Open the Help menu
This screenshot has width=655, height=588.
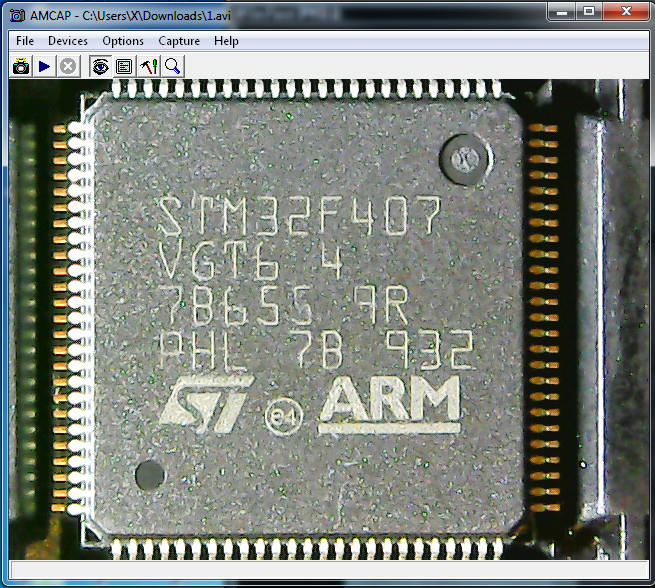[226, 41]
